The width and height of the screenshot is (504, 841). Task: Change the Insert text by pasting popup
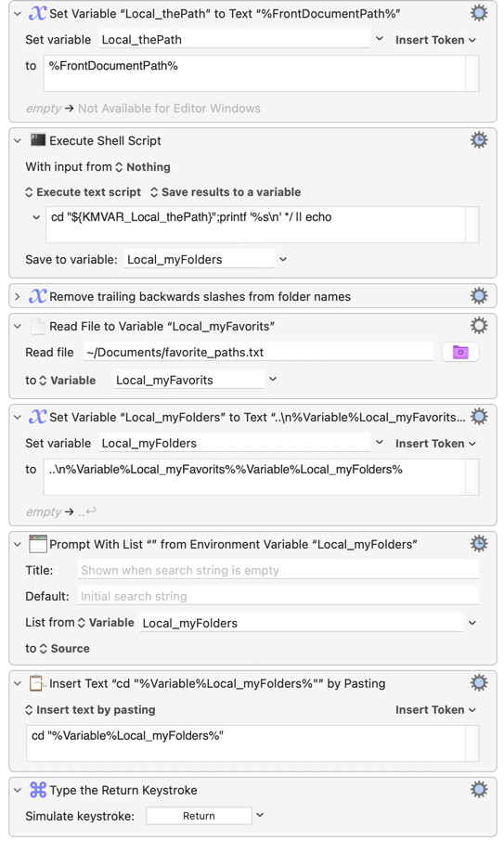point(90,709)
